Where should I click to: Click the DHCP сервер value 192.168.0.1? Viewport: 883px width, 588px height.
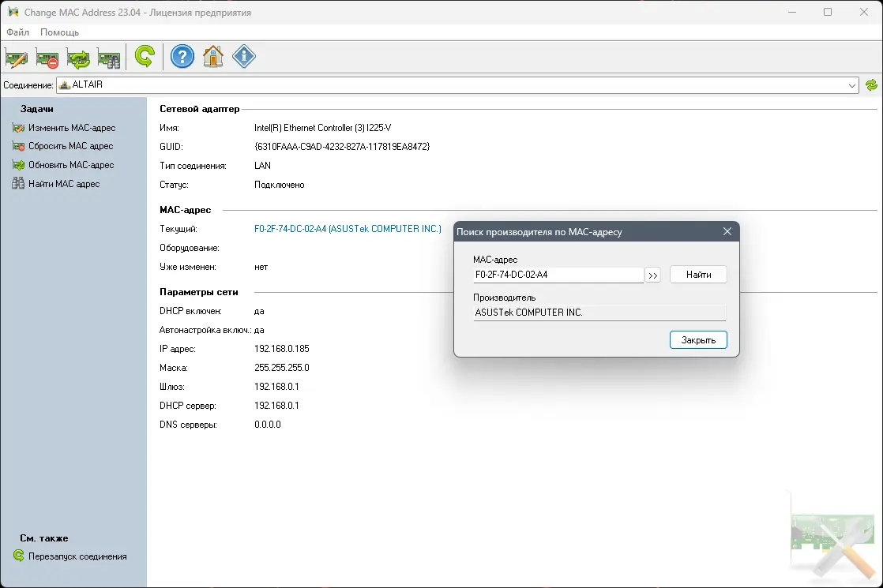[x=276, y=406]
